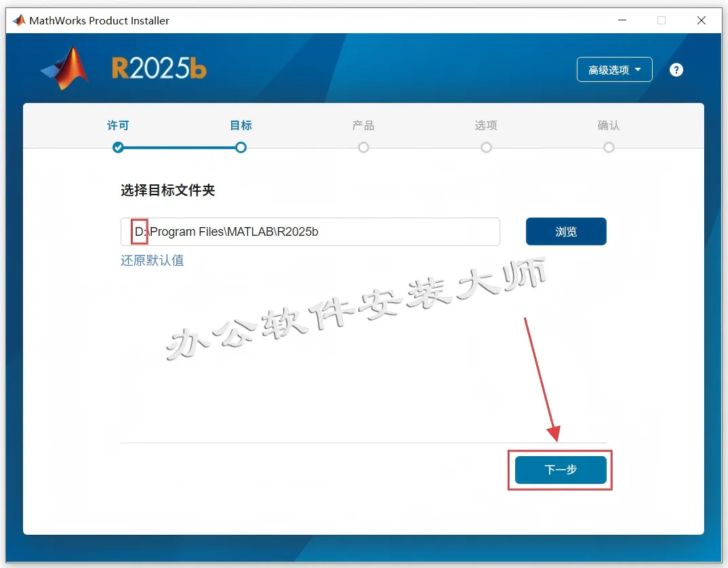
Task: Click the completed 许可 step checkmark circle
Action: pyautogui.click(x=118, y=148)
